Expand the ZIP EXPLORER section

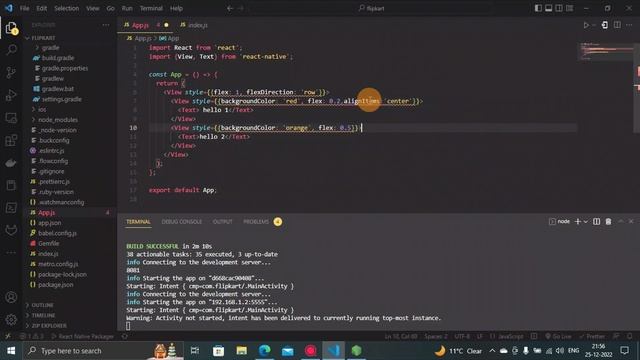[49, 326]
